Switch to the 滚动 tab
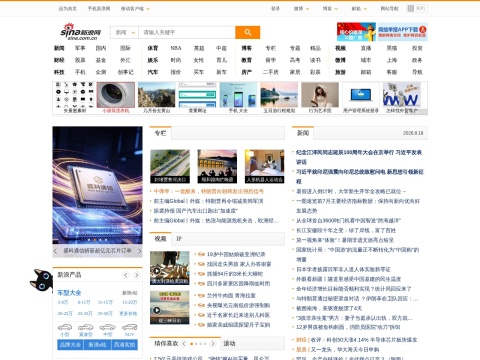 [229, 344]
